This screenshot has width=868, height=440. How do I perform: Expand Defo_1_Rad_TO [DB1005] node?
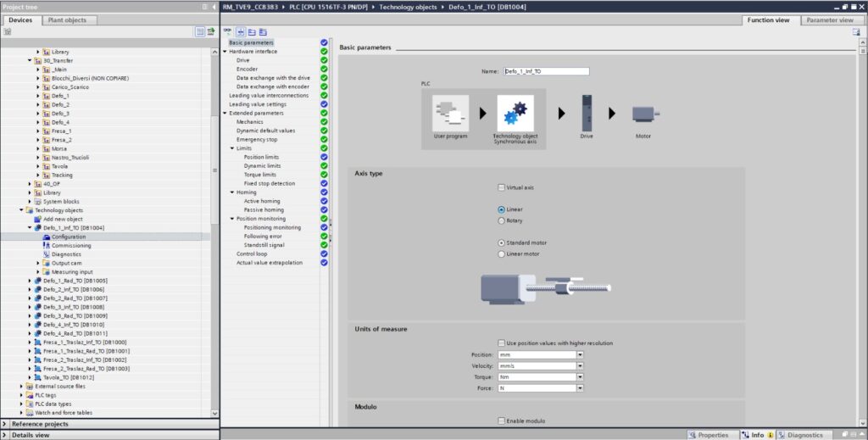30,281
